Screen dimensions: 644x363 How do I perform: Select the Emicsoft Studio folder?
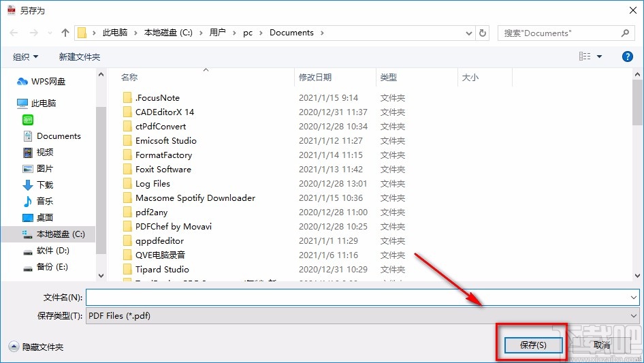point(160,141)
